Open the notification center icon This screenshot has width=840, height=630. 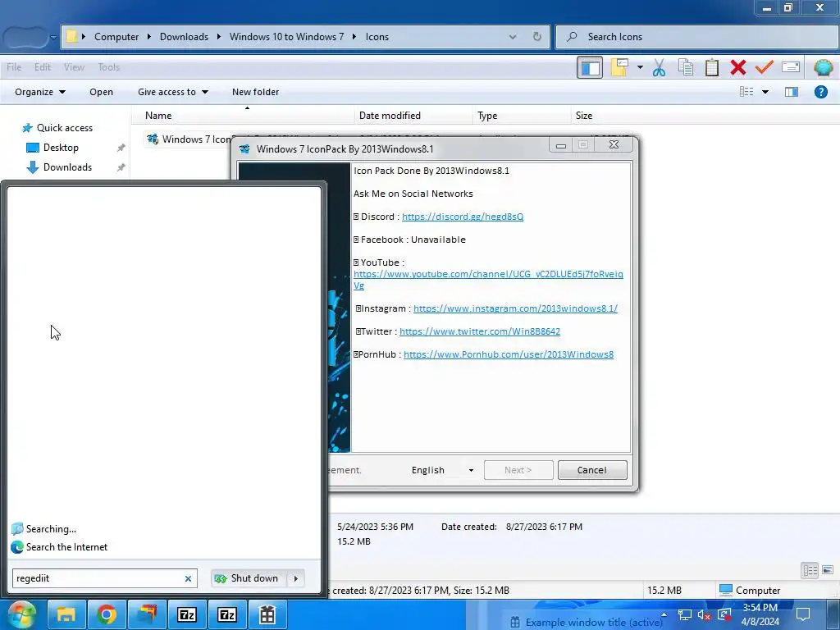tap(802, 614)
